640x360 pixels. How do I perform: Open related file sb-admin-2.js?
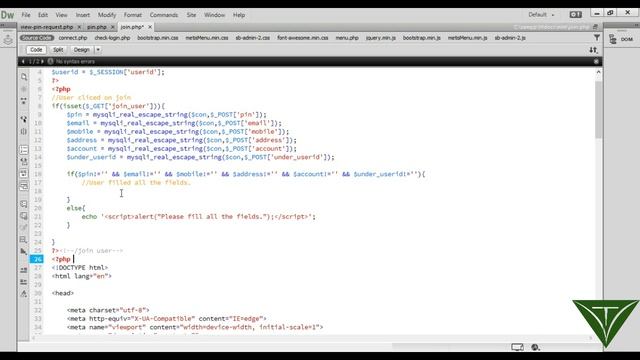pos(510,38)
